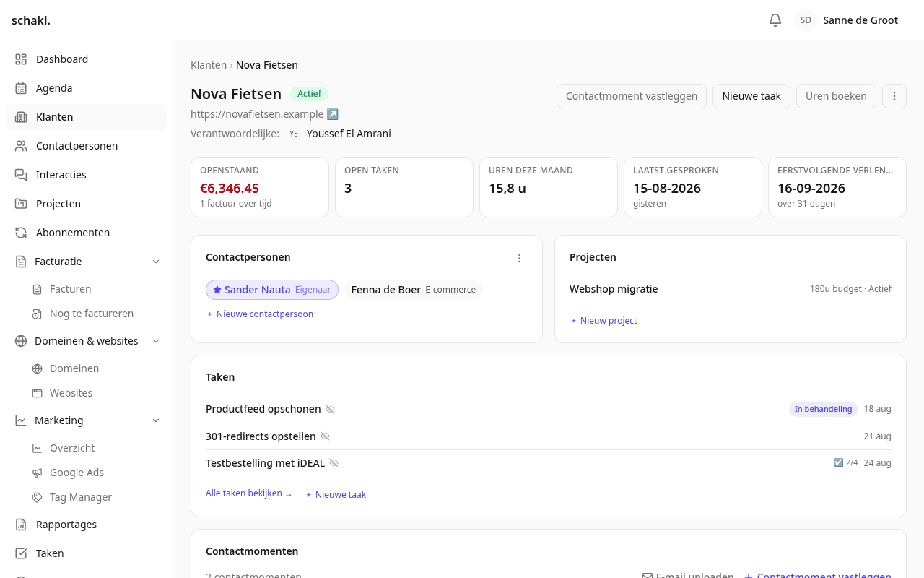
Task: Click the Contactmoment vastleggen header button
Action: pos(632,96)
